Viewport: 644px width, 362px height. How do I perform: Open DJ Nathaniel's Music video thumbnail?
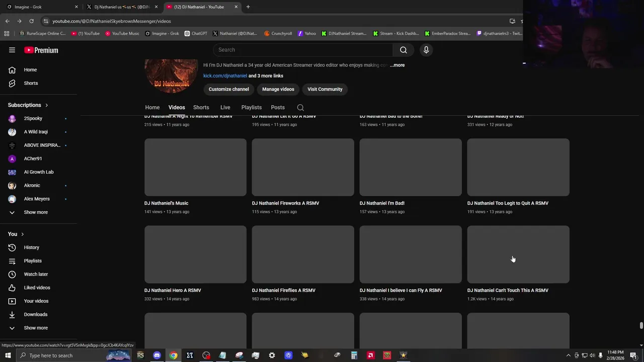pyautogui.click(x=195, y=167)
